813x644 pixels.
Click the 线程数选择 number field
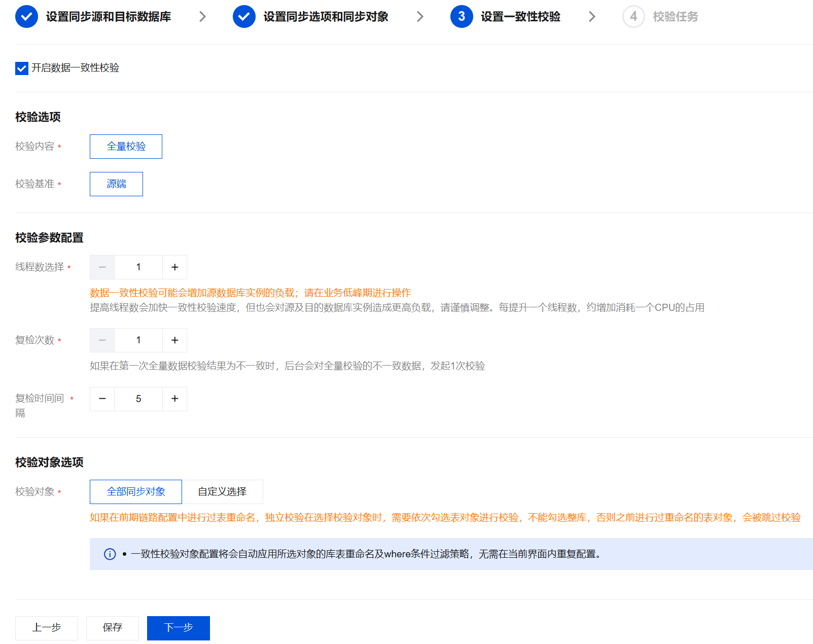138,267
